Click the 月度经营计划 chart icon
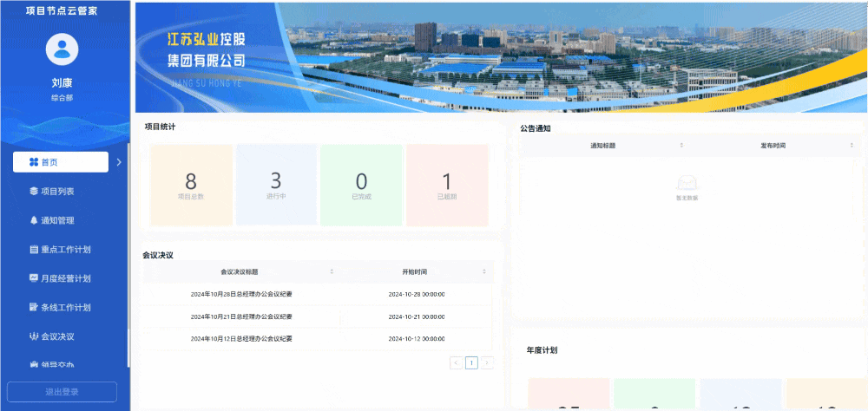This screenshot has height=411, width=868. (33, 278)
